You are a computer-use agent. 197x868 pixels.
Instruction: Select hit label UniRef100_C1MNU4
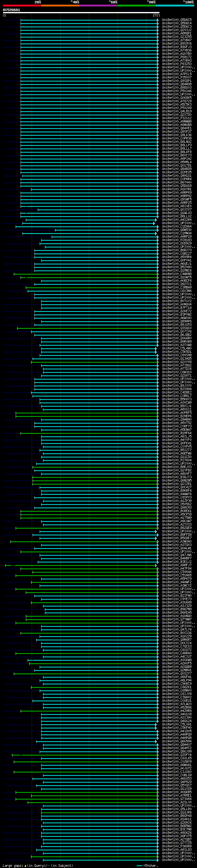[176, 233]
